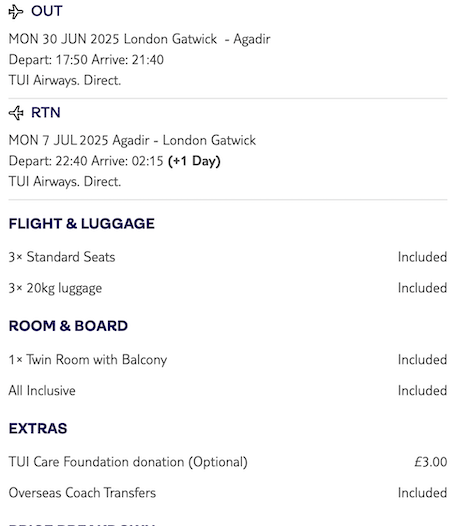Select the 3× 20kg luggage row

pyautogui.click(x=228, y=288)
